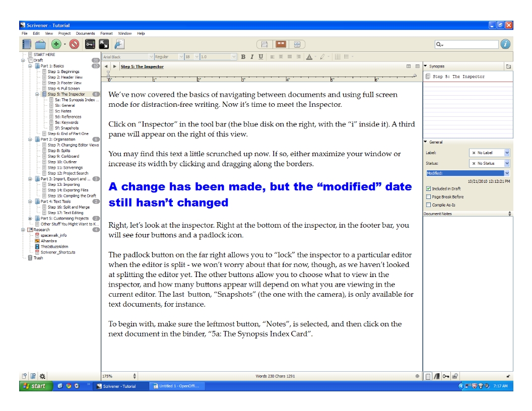This screenshot has width=532, height=411.
Task: Click the red Trash toolbar icon
Action: [x=74, y=44]
